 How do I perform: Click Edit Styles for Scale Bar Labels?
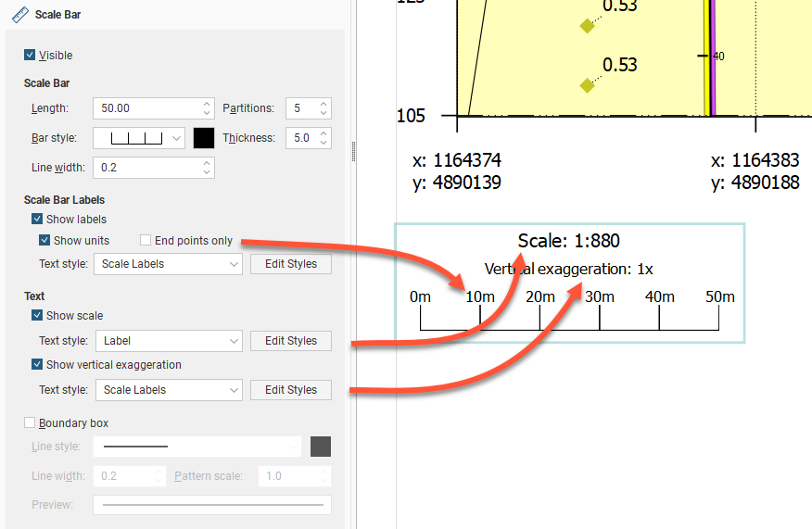click(290, 264)
